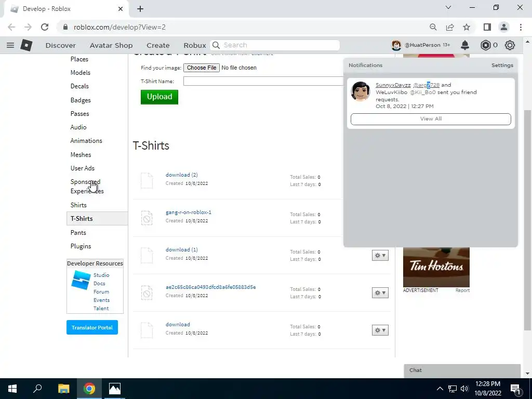532x399 pixels.
Task: Click the Choose File button
Action: click(202, 68)
